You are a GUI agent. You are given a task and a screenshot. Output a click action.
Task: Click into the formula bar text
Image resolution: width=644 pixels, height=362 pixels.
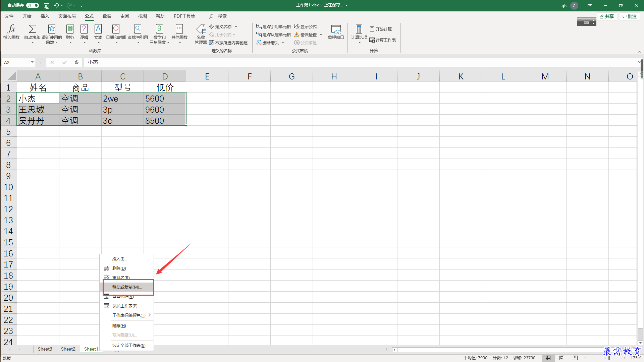click(x=361, y=62)
